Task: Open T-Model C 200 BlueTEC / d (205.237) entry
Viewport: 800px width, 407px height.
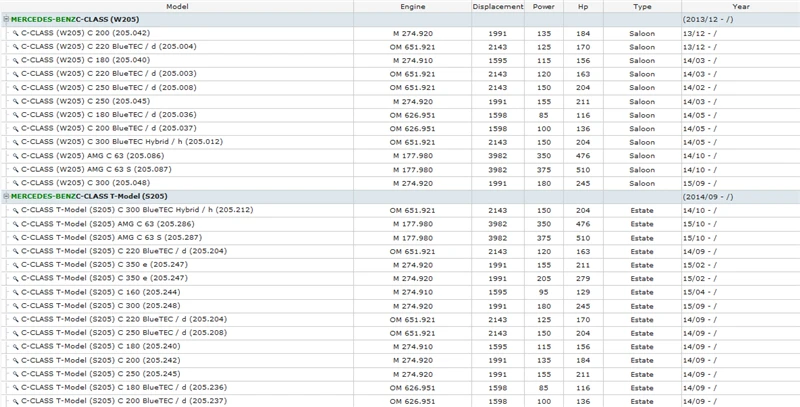Action: pyautogui.click(x=124, y=401)
